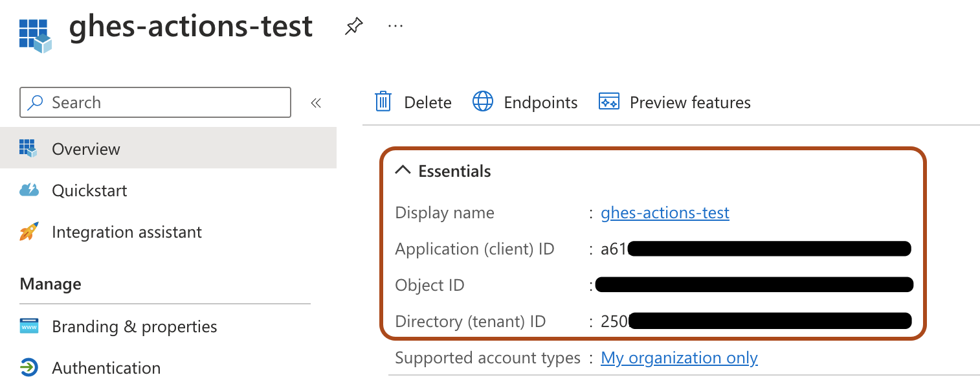Viewport: 980px width, 386px height.
Task: Click inside the sidebar Search field
Action: 155,102
